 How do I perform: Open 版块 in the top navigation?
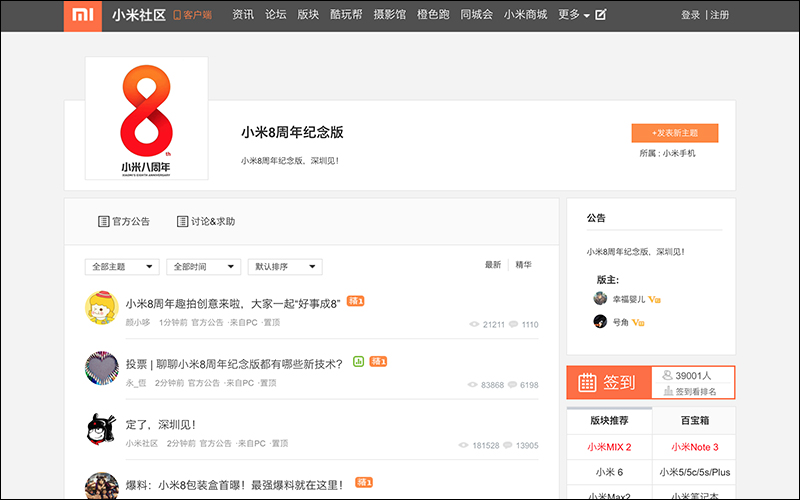point(308,15)
